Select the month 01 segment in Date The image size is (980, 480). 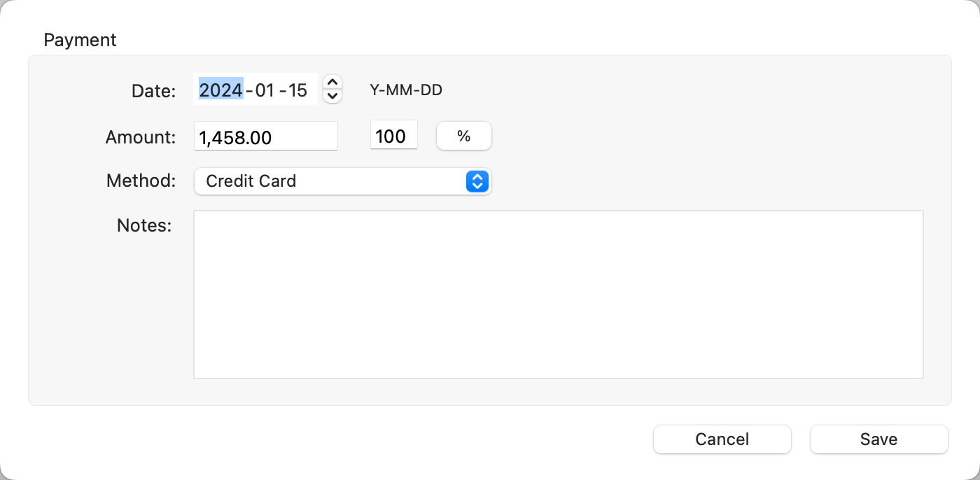265,90
